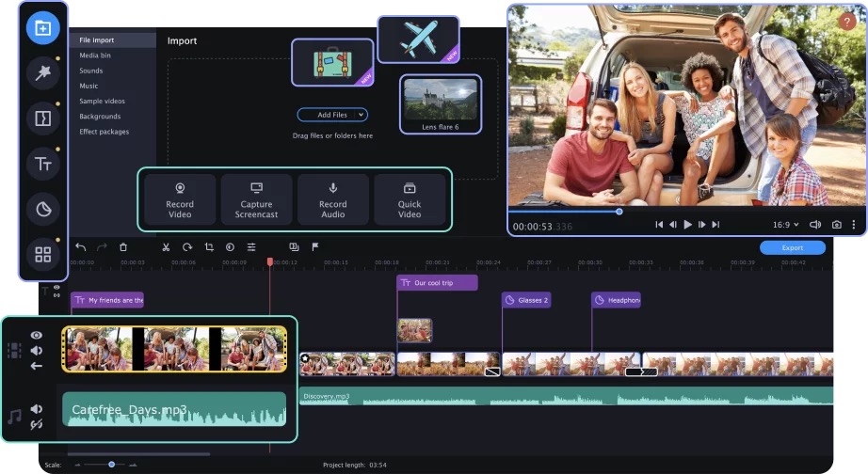Click the Quick Video button
Image resolution: width=868 pixels, height=474 pixels.
410,199
